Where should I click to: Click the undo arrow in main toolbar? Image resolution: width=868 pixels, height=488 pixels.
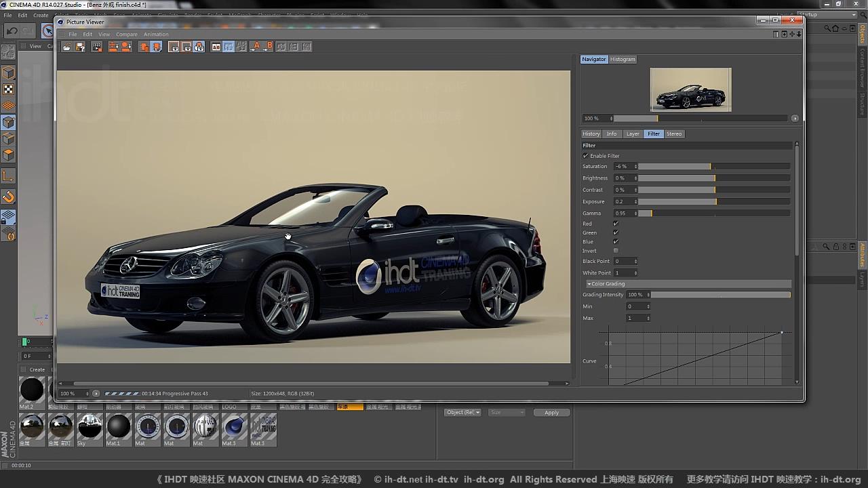[12, 30]
